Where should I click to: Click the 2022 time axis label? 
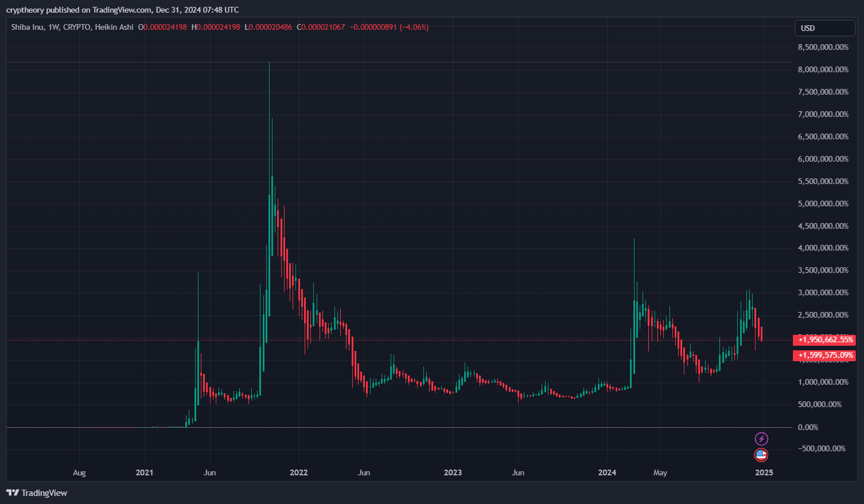[x=299, y=472]
